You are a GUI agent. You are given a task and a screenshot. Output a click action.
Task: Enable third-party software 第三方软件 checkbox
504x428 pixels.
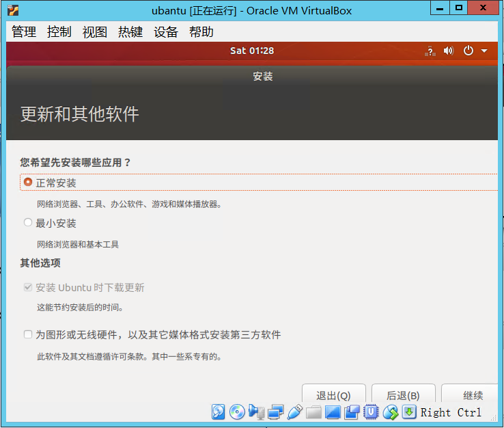(28, 334)
